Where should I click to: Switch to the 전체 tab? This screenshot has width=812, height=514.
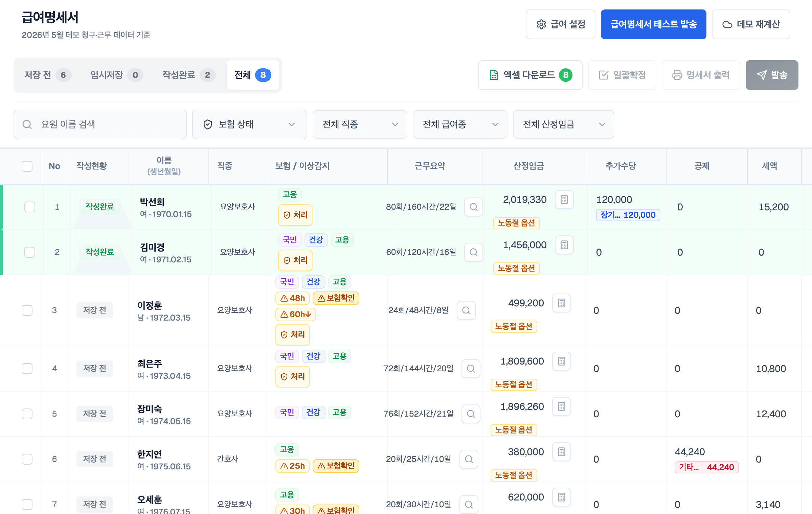(253, 75)
